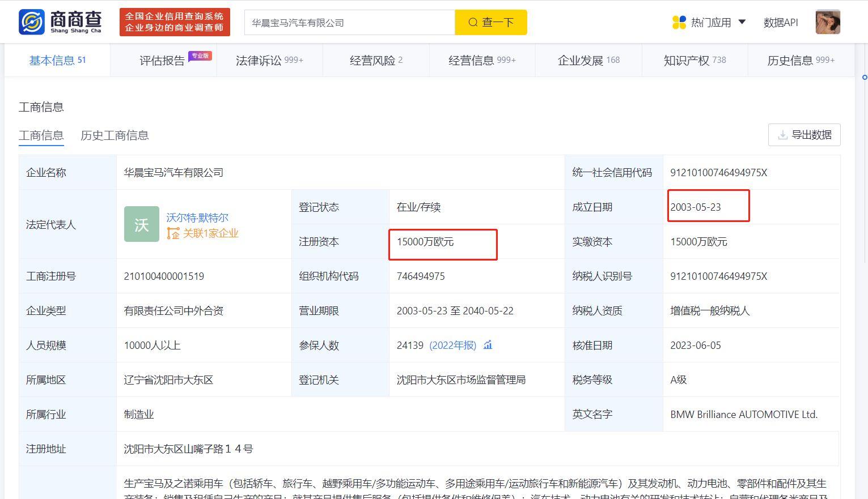Click the company name search input field

(x=349, y=22)
